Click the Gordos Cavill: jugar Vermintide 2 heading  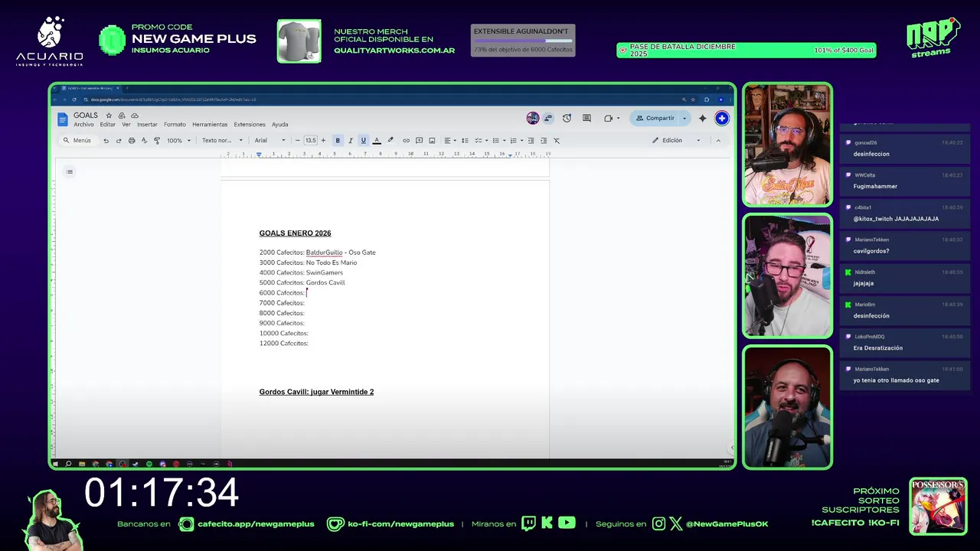pos(316,392)
